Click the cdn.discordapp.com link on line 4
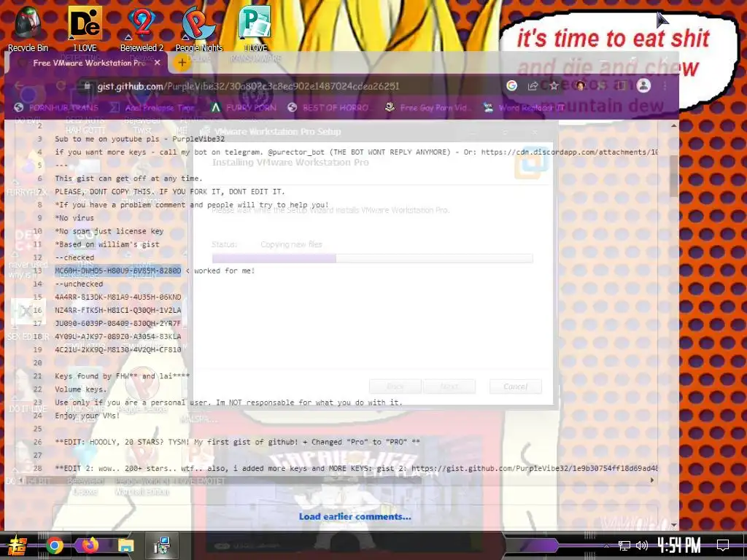 click(x=569, y=152)
